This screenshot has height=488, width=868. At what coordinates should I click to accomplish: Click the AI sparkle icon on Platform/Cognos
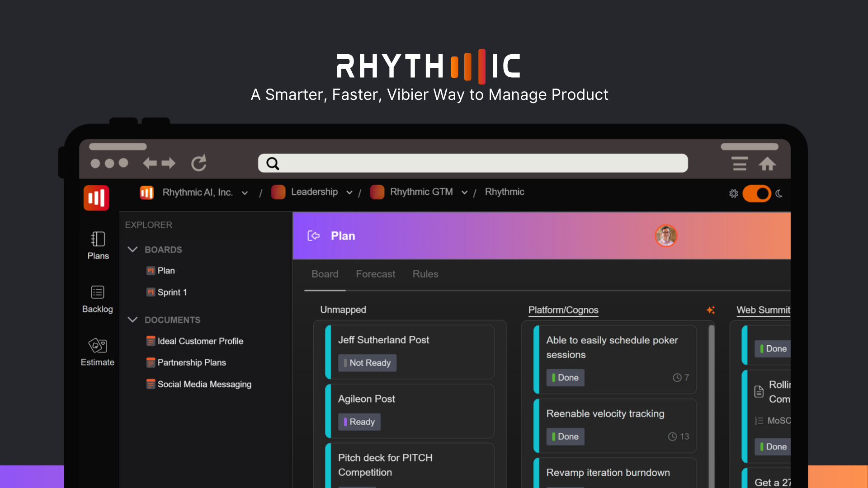pos(711,310)
